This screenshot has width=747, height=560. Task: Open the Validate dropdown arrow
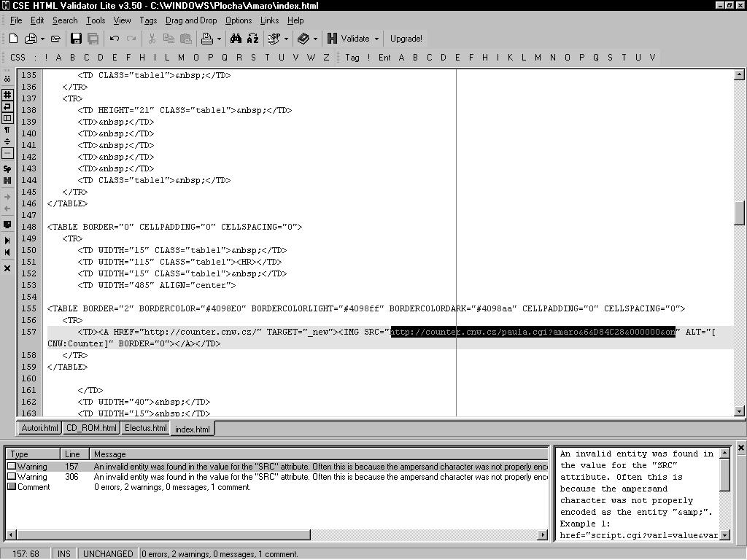point(376,39)
